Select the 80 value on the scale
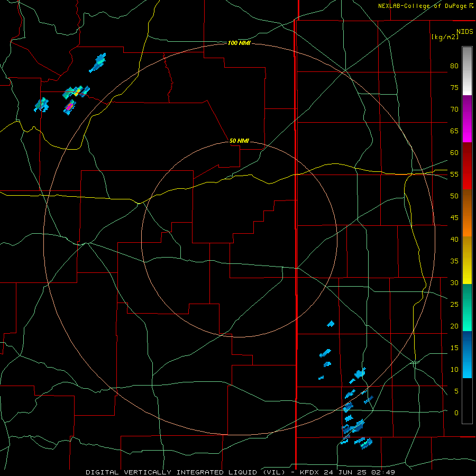The height and width of the screenshot is (476, 476). 454,66
